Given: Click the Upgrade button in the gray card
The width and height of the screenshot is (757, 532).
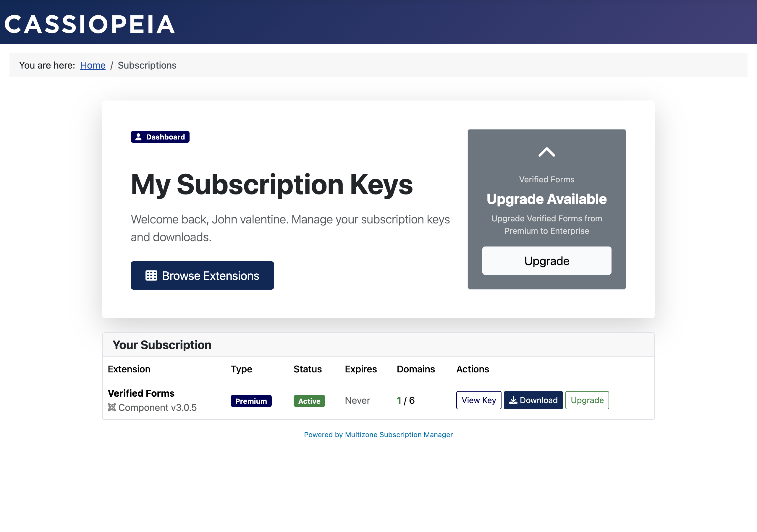Looking at the screenshot, I should [546, 261].
